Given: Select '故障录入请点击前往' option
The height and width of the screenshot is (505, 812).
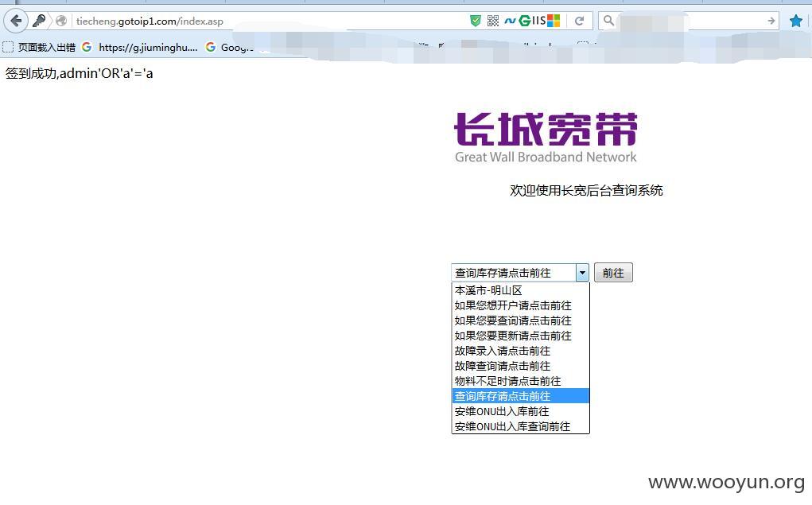Looking at the screenshot, I should [520, 351].
